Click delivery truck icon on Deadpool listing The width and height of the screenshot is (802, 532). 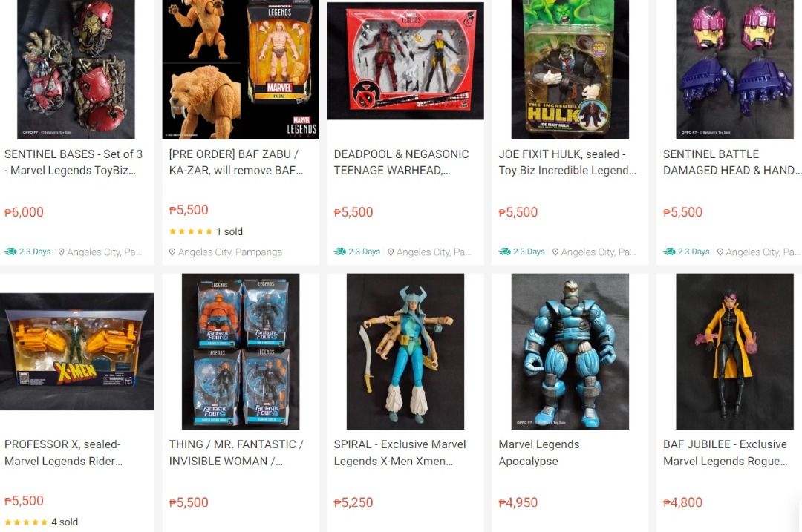[339, 252]
